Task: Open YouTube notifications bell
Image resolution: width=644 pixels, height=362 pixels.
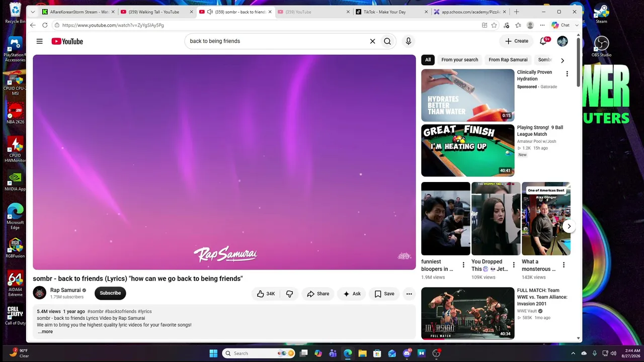Action: pos(543,41)
